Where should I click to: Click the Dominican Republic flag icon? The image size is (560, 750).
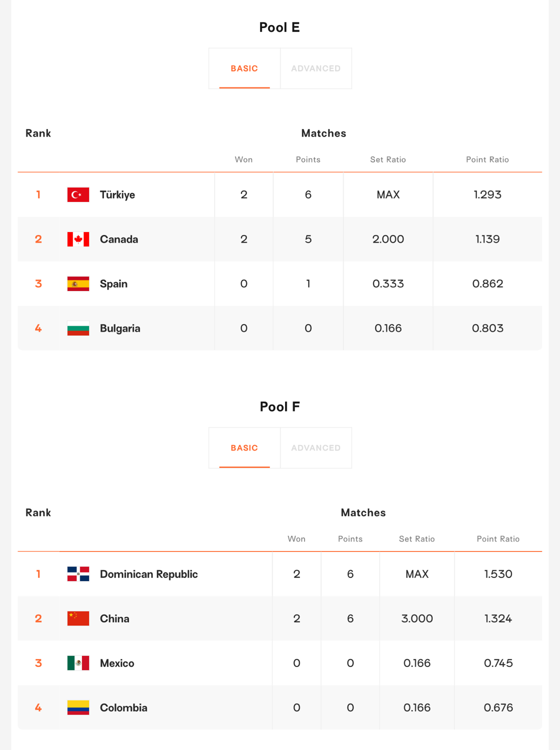(x=78, y=574)
